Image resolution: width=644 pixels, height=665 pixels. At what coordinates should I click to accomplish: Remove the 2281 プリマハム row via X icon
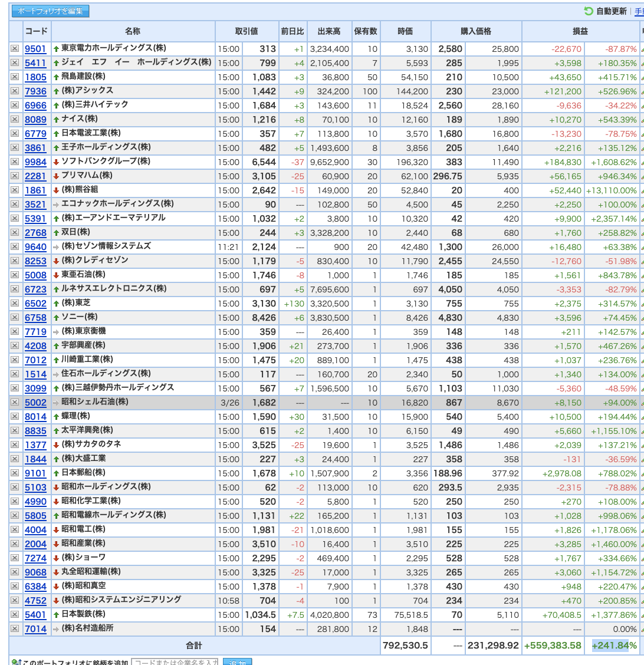click(15, 176)
